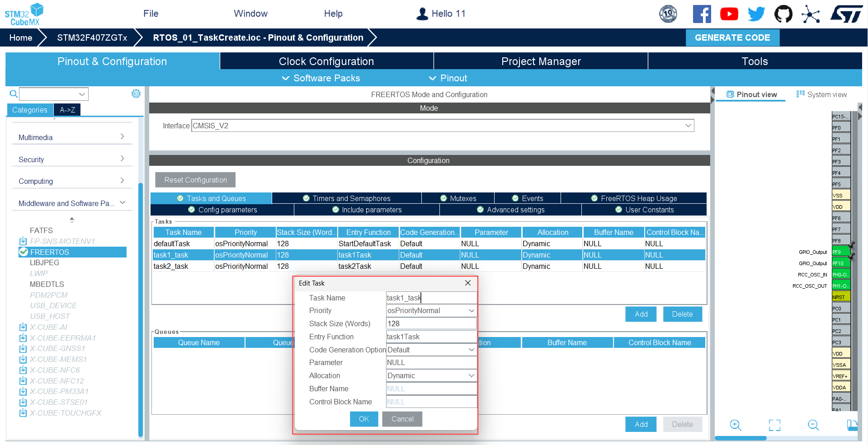Click the Reset Configuration button
Image resolution: width=868 pixels, height=445 pixels.
(195, 180)
